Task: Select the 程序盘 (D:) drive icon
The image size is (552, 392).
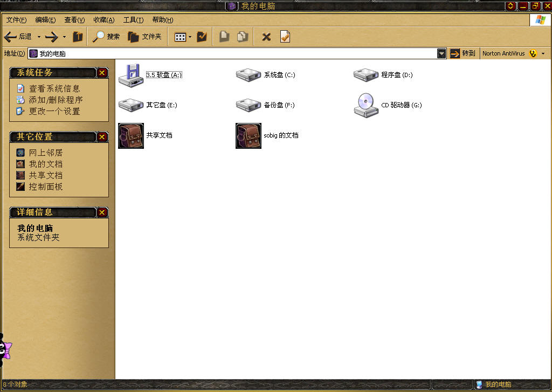Action: (366, 74)
